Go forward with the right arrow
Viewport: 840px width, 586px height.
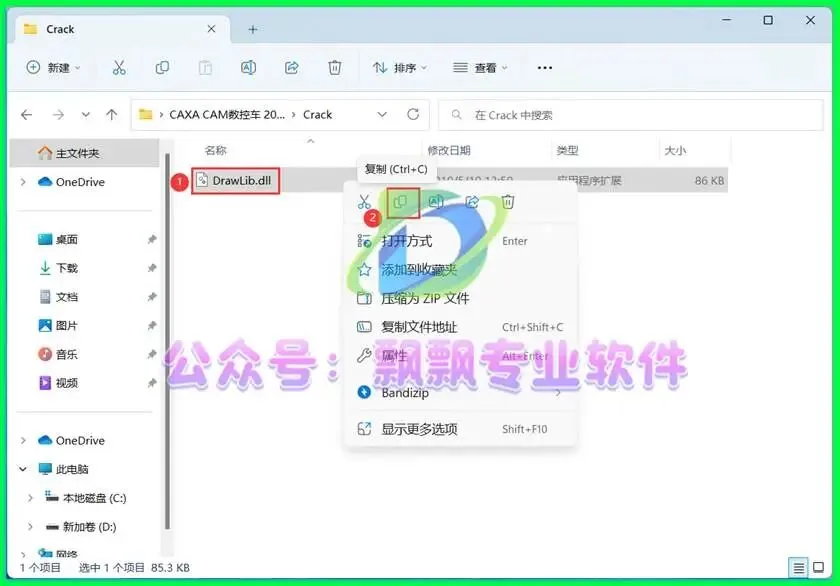58,115
